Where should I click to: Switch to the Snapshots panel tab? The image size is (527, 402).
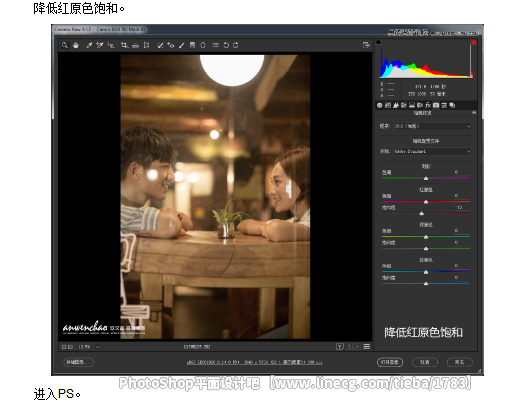coord(452,105)
